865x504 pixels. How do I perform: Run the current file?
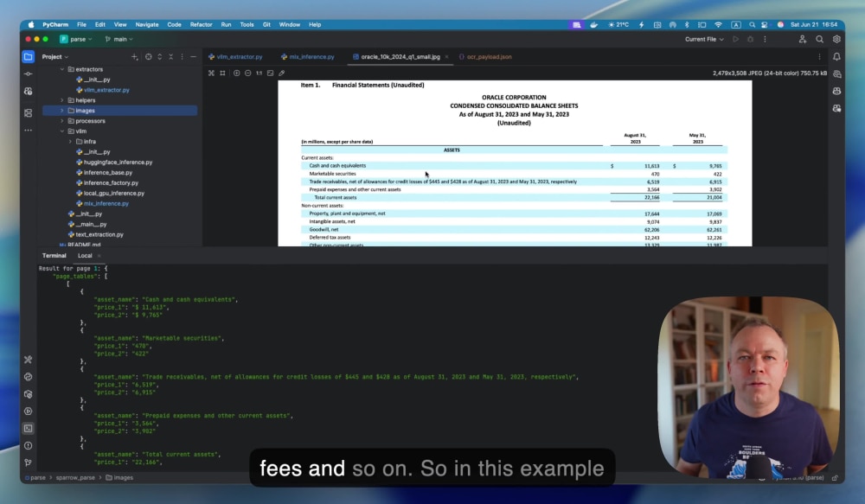click(735, 39)
